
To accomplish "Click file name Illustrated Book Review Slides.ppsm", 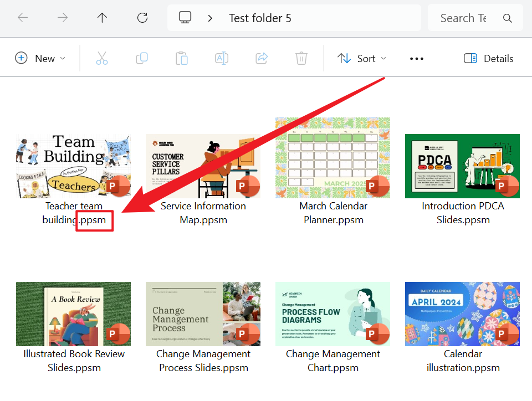I will (x=74, y=361).
